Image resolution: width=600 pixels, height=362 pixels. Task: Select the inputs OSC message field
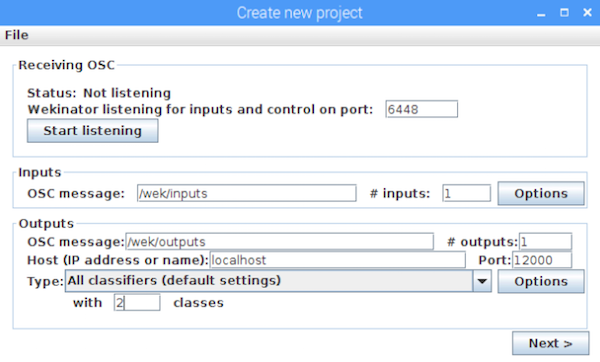[246, 193]
